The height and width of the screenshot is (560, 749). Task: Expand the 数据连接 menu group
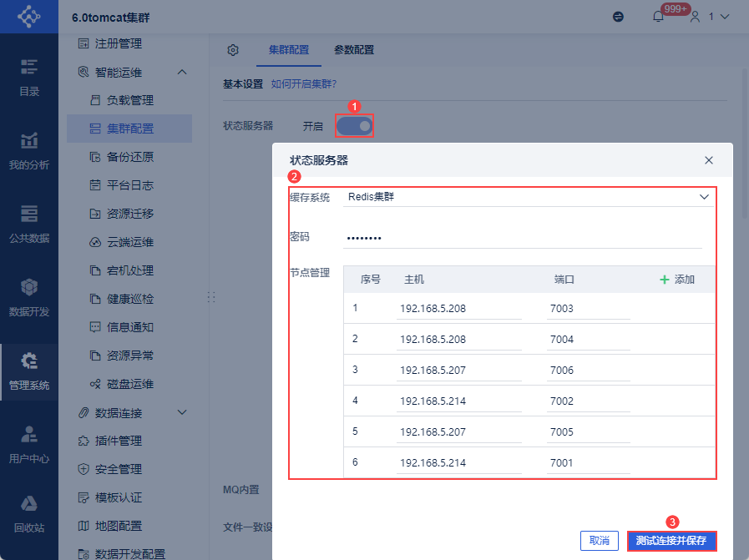pyautogui.click(x=182, y=412)
